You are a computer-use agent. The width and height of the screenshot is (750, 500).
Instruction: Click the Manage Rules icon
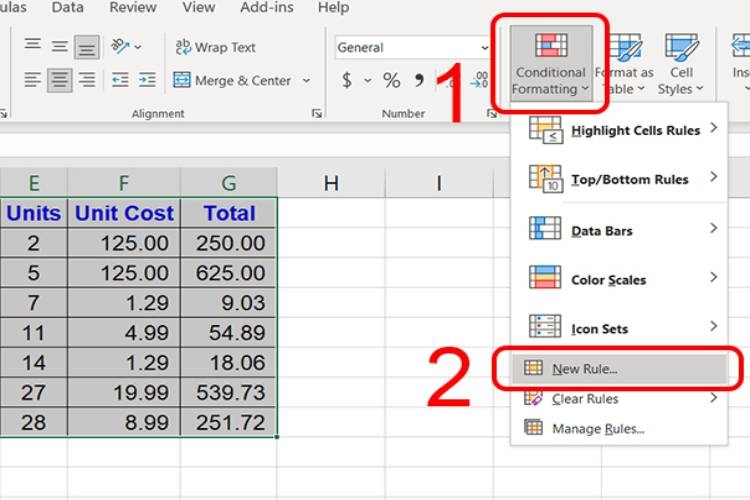tap(533, 427)
